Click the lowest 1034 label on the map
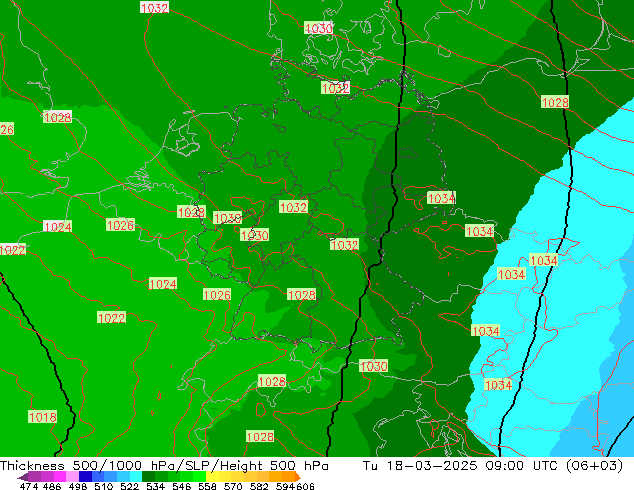The width and height of the screenshot is (634, 490). point(498,385)
